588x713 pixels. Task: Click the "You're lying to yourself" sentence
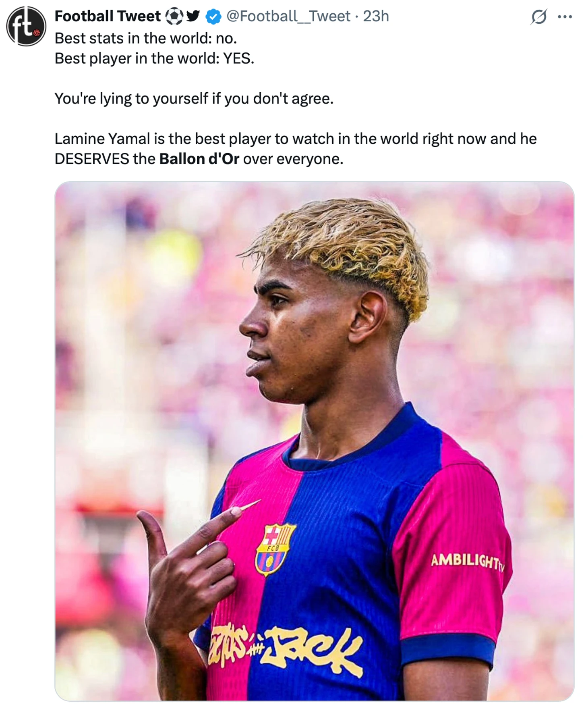coord(194,98)
